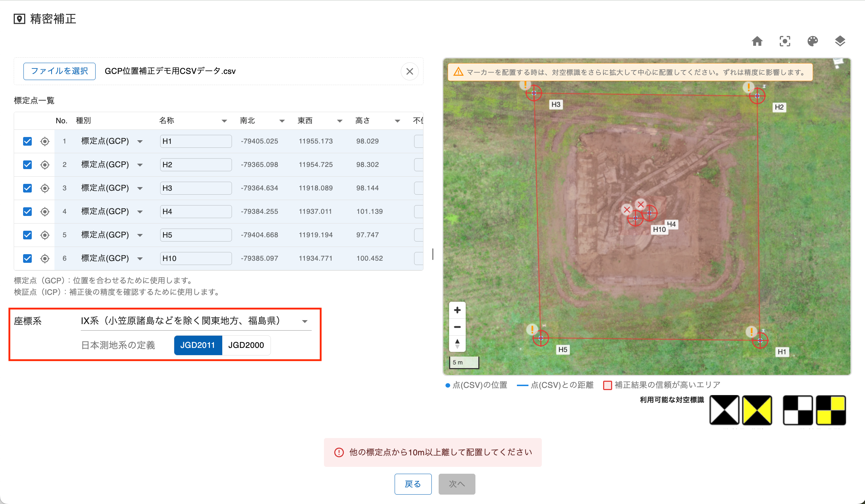Screen dimensions: 865x504
Task: Zoom out with the map minus button
Action: (x=457, y=327)
